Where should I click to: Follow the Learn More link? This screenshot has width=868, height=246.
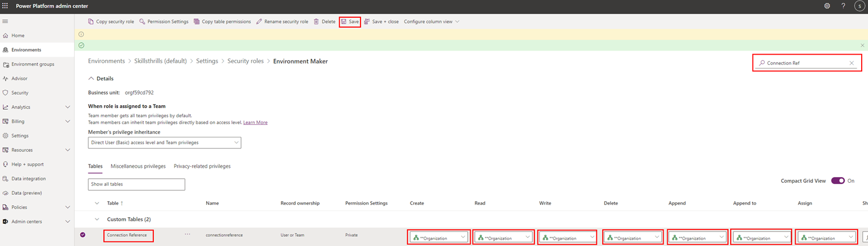tap(255, 122)
